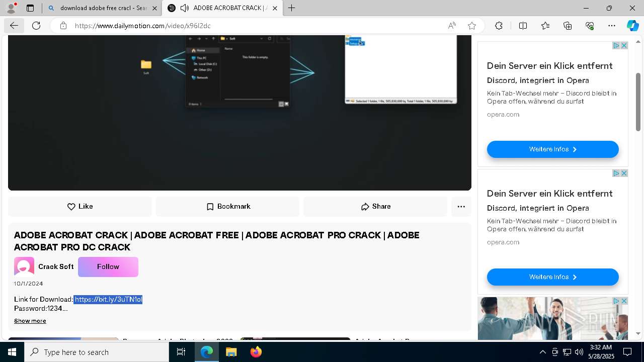Image resolution: width=644 pixels, height=362 pixels.
Task: Show hidden system tray icons chevron
Action: pyautogui.click(x=542, y=352)
